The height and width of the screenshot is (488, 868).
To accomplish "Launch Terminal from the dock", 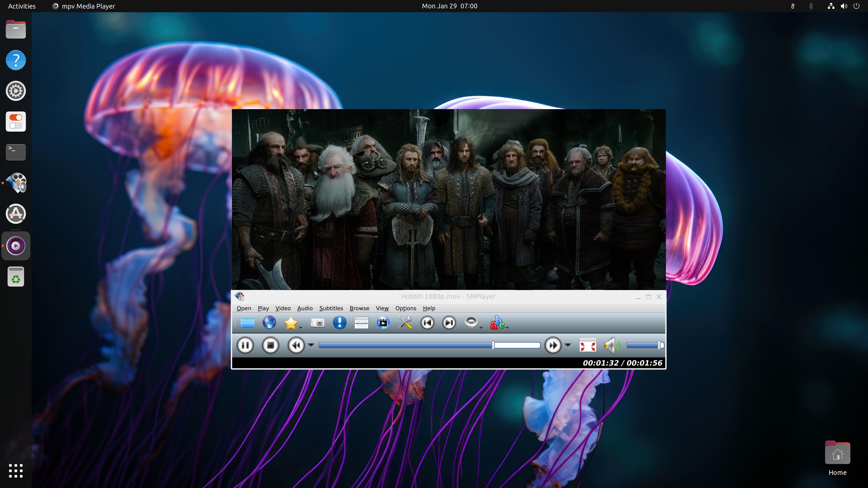I will click(16, 152).
